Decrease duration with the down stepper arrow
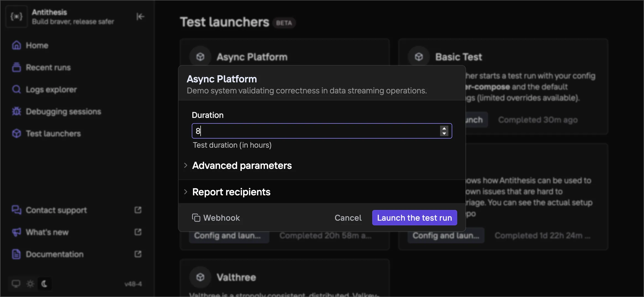 tap(444, 134)
